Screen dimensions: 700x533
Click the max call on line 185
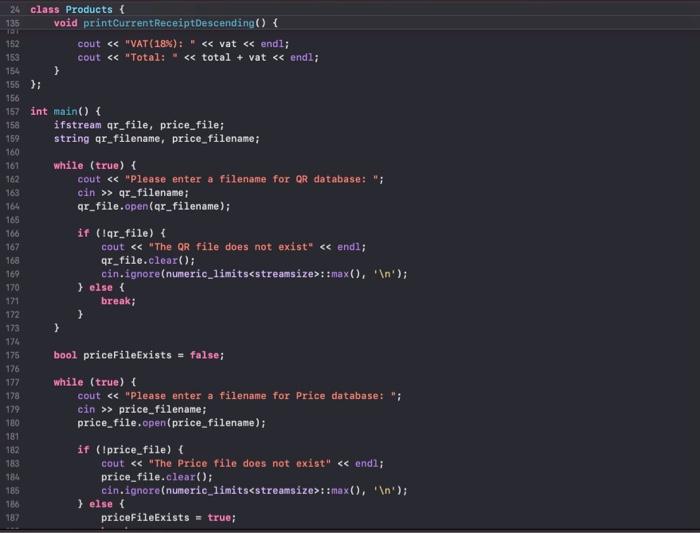[340, 491]
